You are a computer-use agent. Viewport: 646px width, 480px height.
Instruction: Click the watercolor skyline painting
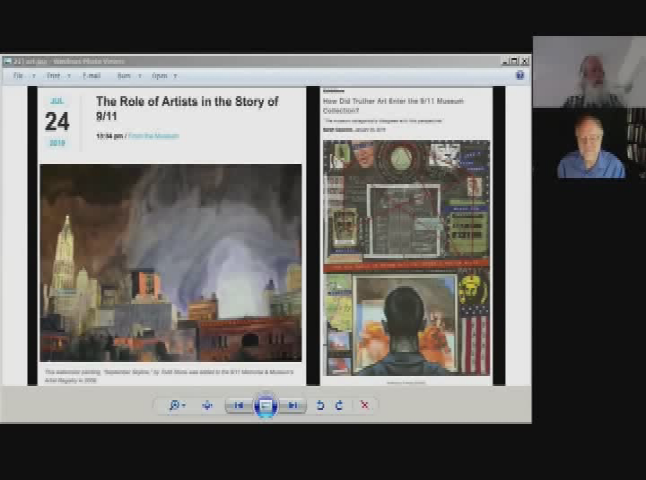pyautogui.click(x=171, y=263)
